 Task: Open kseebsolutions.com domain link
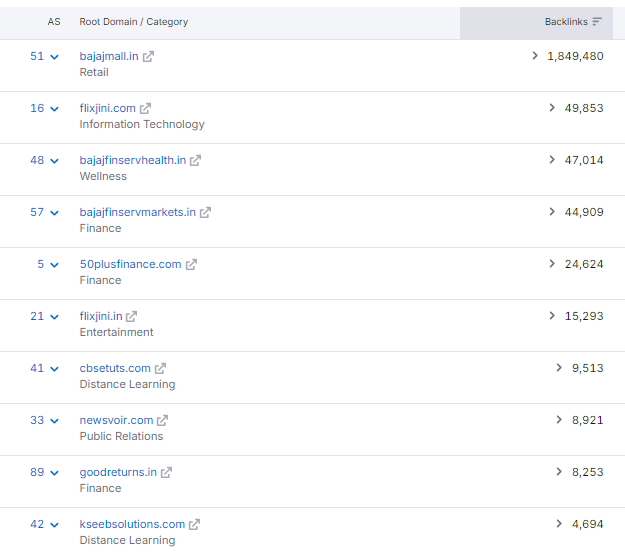[x=132, y=524]
